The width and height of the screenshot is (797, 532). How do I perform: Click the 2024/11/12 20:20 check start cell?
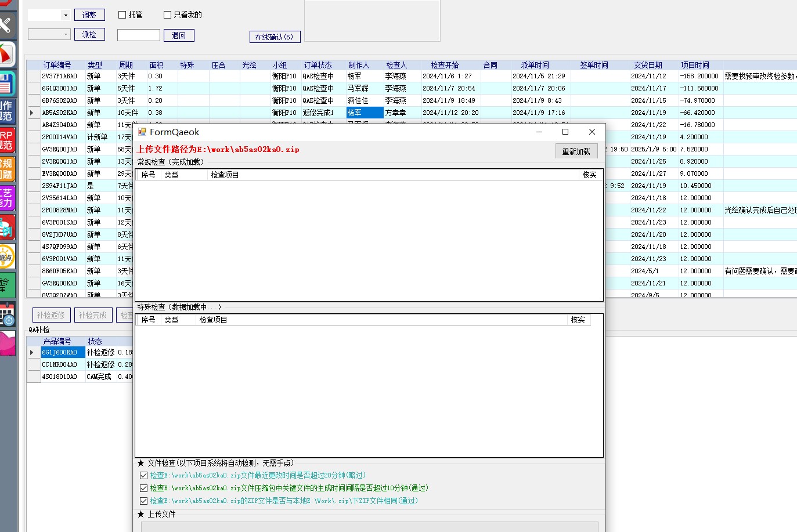pos(450,113)
